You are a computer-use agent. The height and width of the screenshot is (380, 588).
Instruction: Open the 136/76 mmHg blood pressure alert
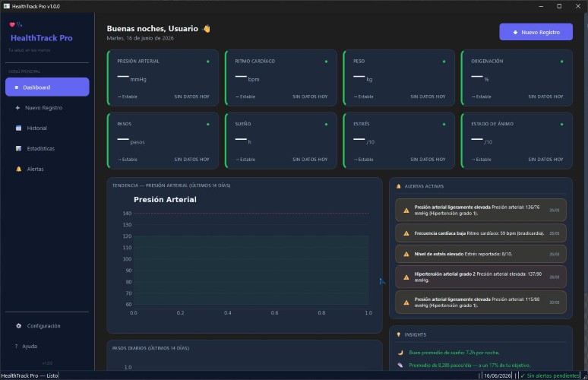pyautogui.click(x=481, y=210)
